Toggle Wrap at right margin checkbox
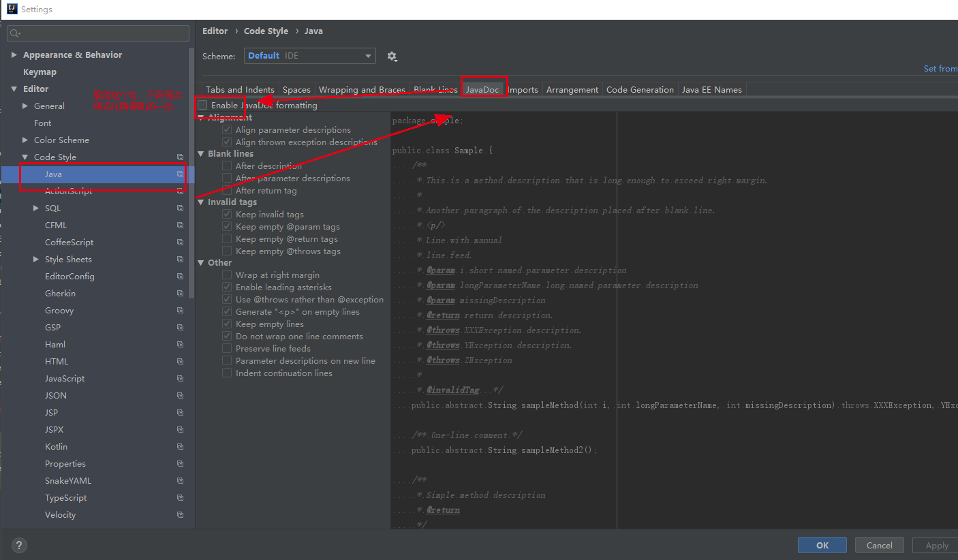 pyautogui.click(x=227, y=275)
